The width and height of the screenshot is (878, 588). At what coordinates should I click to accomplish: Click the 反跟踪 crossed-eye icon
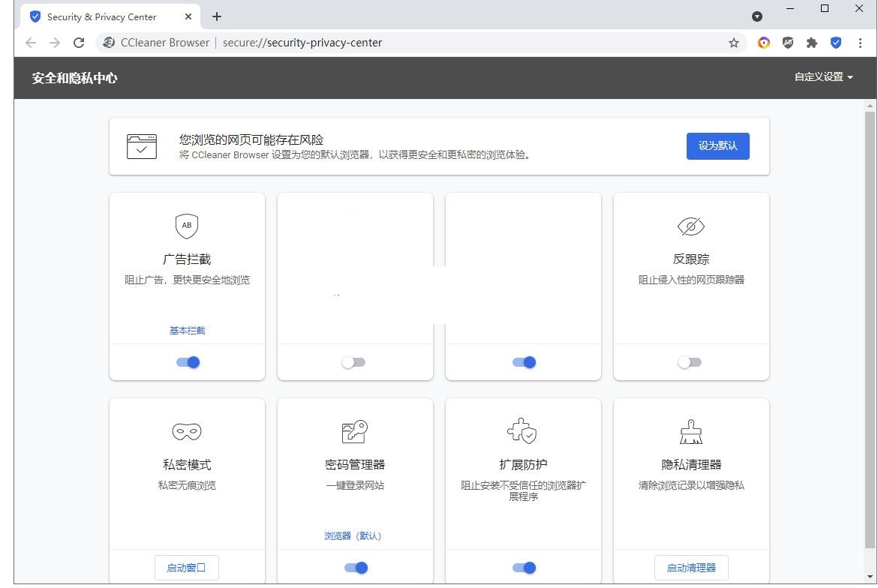tap(690, 226)
